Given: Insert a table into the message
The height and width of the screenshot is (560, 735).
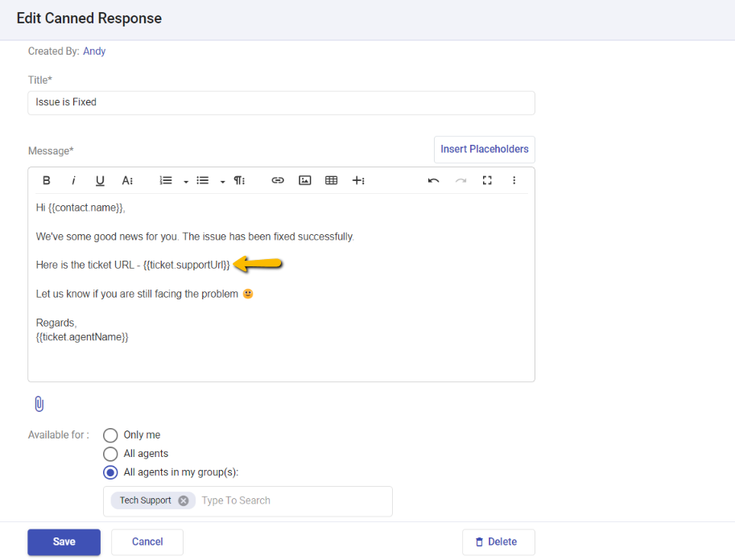Looking at the screenshot, I should pos(332,180).
